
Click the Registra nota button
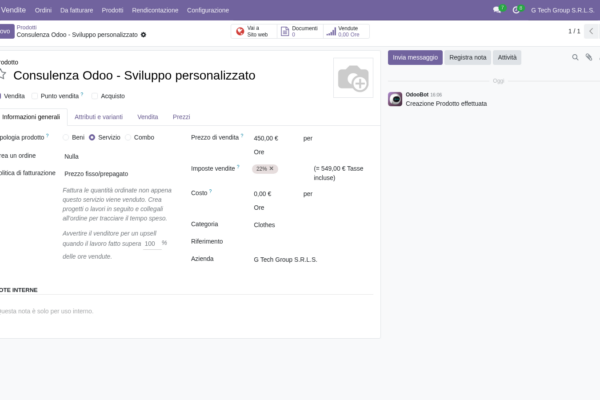coord(468,57)
